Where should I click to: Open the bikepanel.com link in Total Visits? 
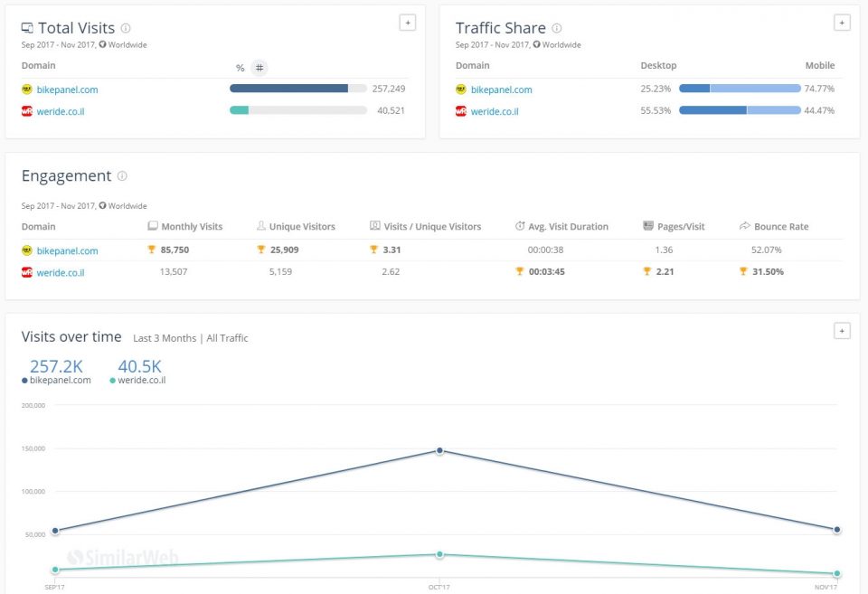tap(69, 90)
